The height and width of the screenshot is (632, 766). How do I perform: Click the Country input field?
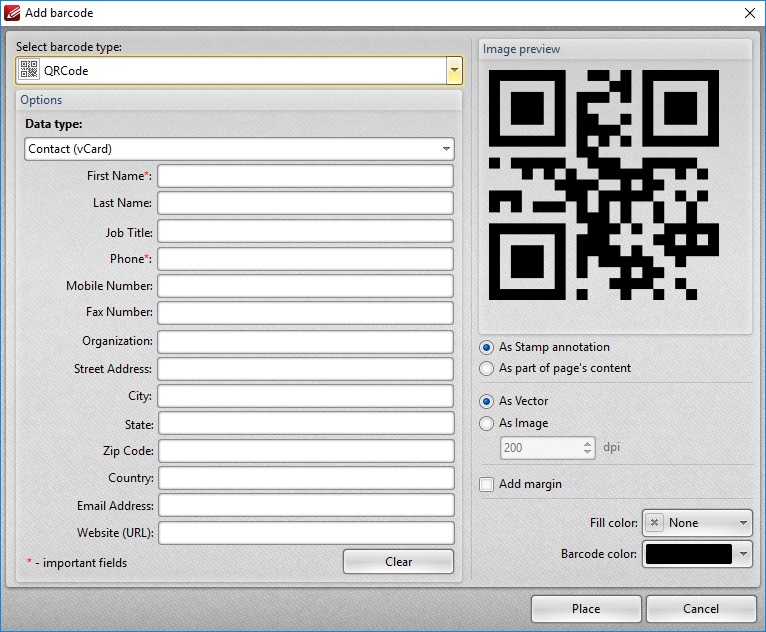pyautogui.click(x=306, y=478)
